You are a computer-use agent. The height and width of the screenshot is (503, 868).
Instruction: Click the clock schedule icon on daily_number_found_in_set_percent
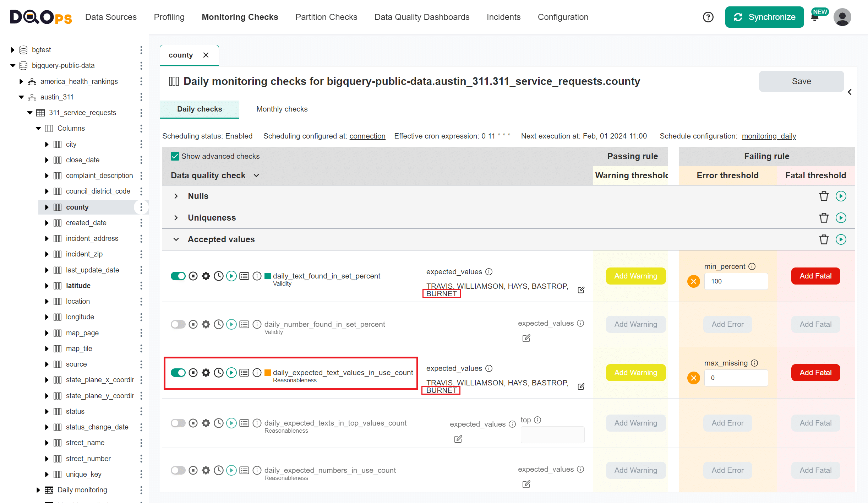point(218,324)
